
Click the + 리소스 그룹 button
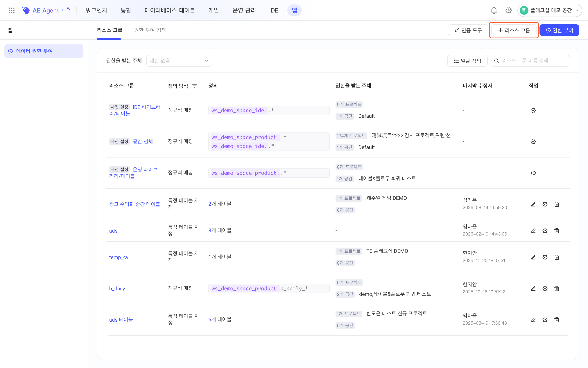click(x=514, y=30)
